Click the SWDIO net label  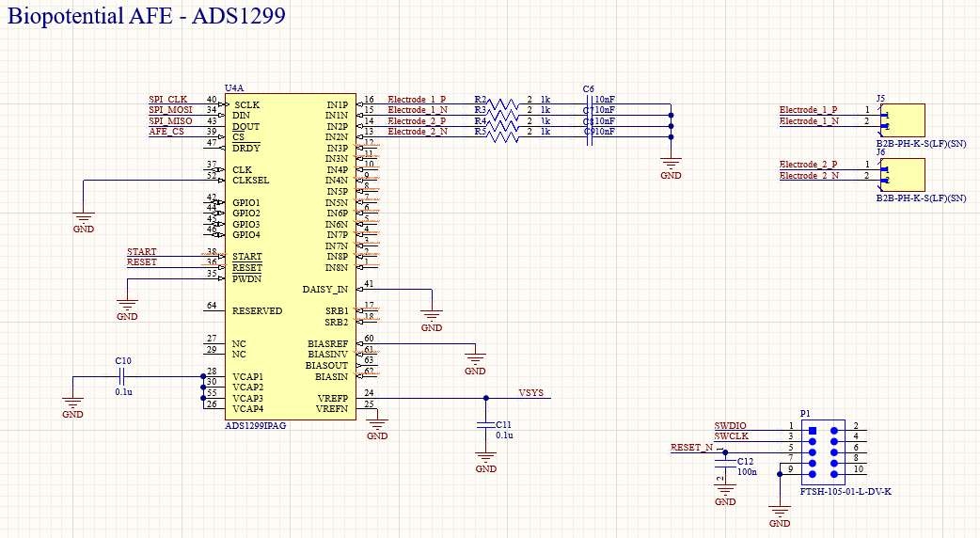click(730, 425)
